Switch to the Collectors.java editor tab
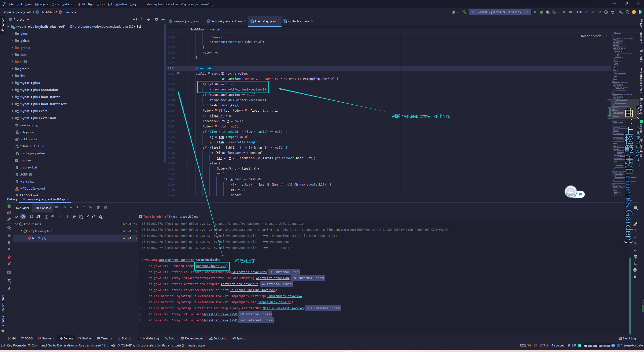 pyautogui.click(x=298, y=21)
